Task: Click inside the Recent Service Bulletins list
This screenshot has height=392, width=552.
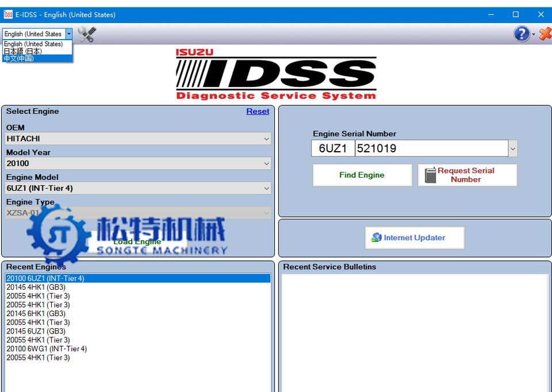Action: [415, 333]
